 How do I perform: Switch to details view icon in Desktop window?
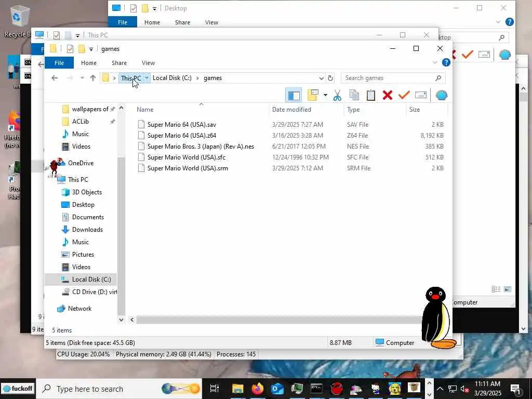pos(496,289)
